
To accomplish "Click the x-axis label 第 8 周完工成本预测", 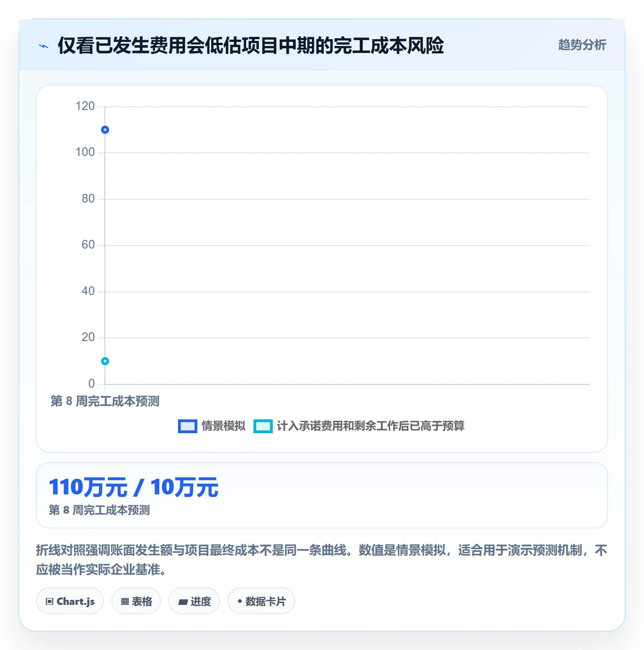I will pos(105,401).
